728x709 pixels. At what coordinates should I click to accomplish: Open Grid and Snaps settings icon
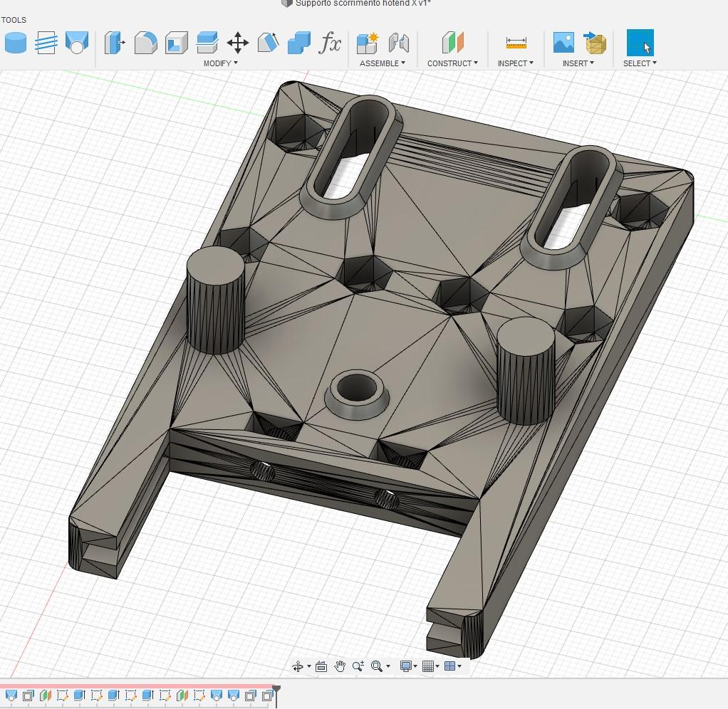(x=427, y=667)
